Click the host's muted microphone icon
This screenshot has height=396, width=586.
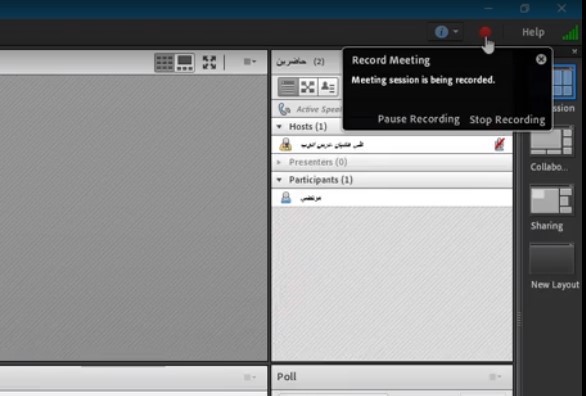coord(500,144)
